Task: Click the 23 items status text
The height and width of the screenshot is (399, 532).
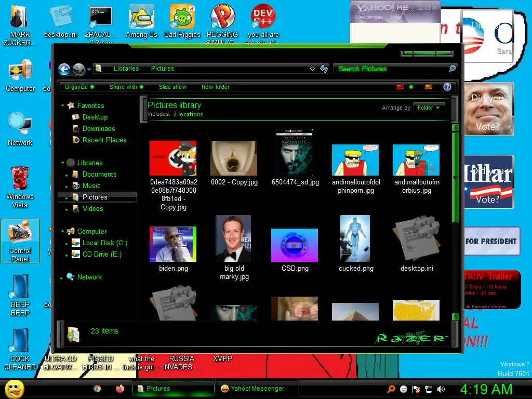Action: (x=104, y=331)
